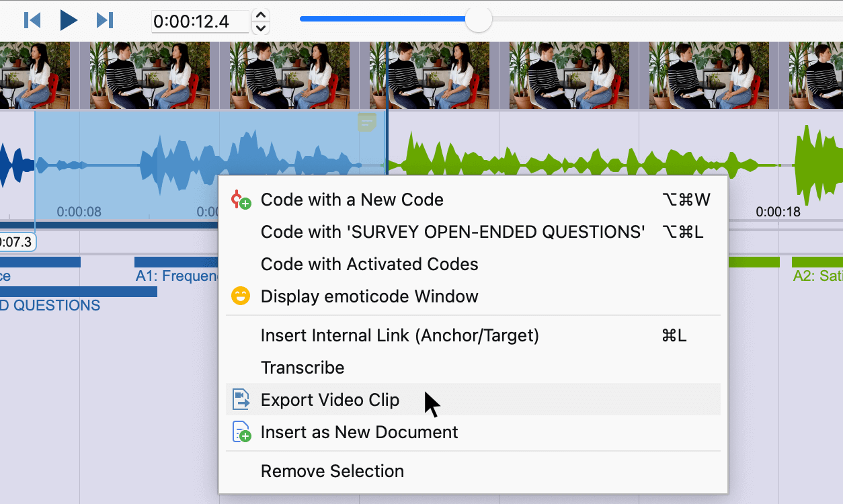Click the A1: Frequency coded segment label

point(178,276)
